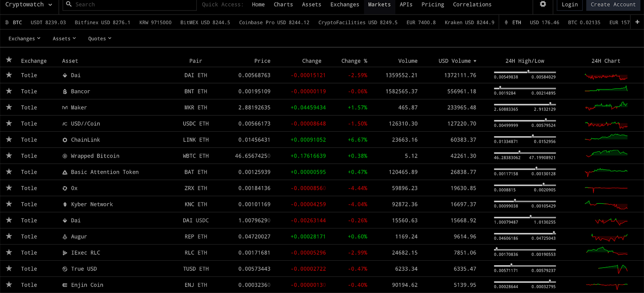644x293 pixels.
Task: Favorite the USDC ETH star
Action: tap(9, 123)
